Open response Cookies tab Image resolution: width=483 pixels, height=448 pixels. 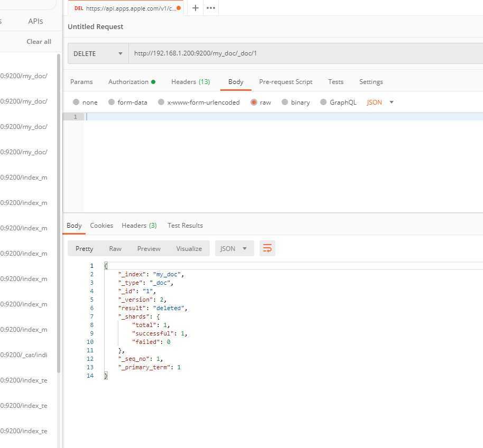coord(101,226)
